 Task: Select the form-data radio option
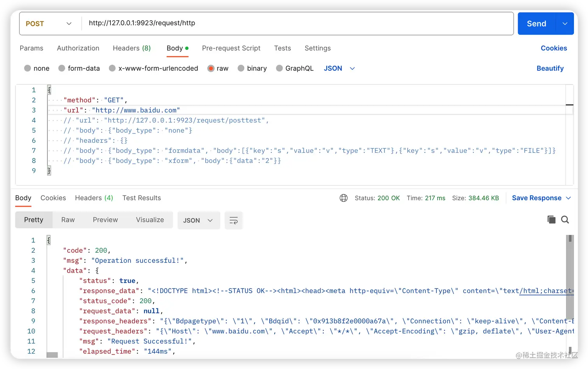tap(62, 68)
